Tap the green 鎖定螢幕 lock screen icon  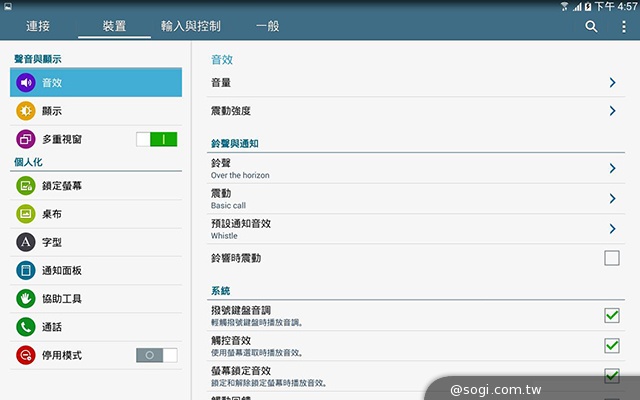coord(26,186)
